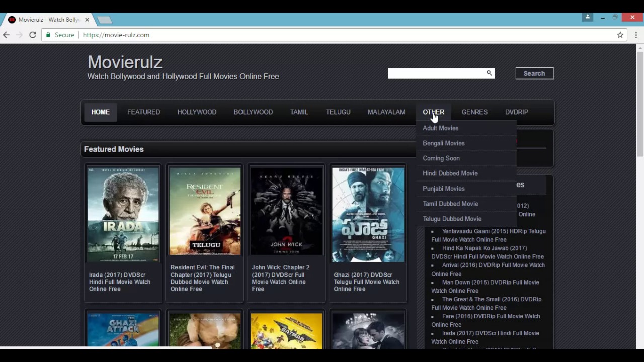Image resolution: width=644 pixels, height=362 pixels.
Task: Select Telugu Dubbed Movie entry
Action: click(x=466, y=219)
